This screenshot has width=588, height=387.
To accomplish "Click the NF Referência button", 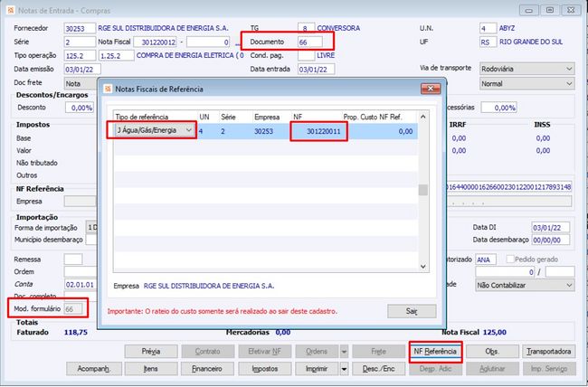I will 435,352.
